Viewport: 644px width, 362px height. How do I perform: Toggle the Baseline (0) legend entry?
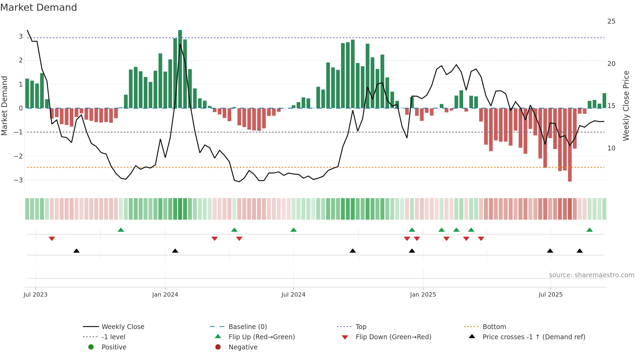[x=238, y=327]
